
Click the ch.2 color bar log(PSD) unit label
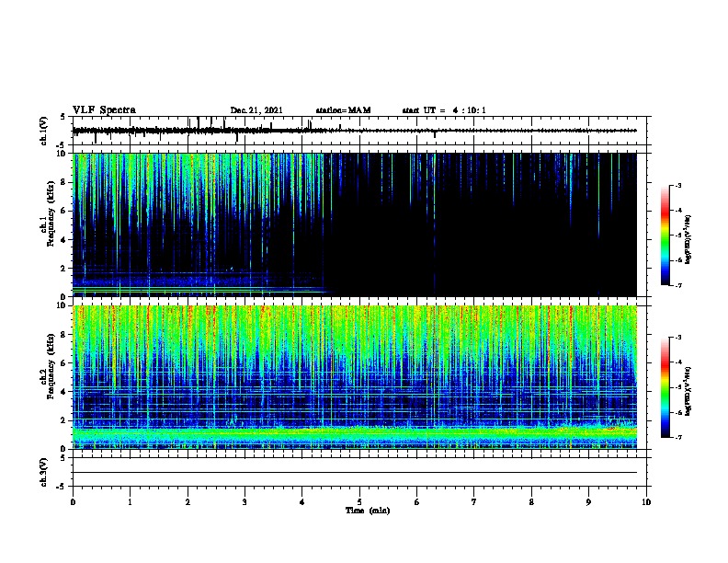point(688,392)
